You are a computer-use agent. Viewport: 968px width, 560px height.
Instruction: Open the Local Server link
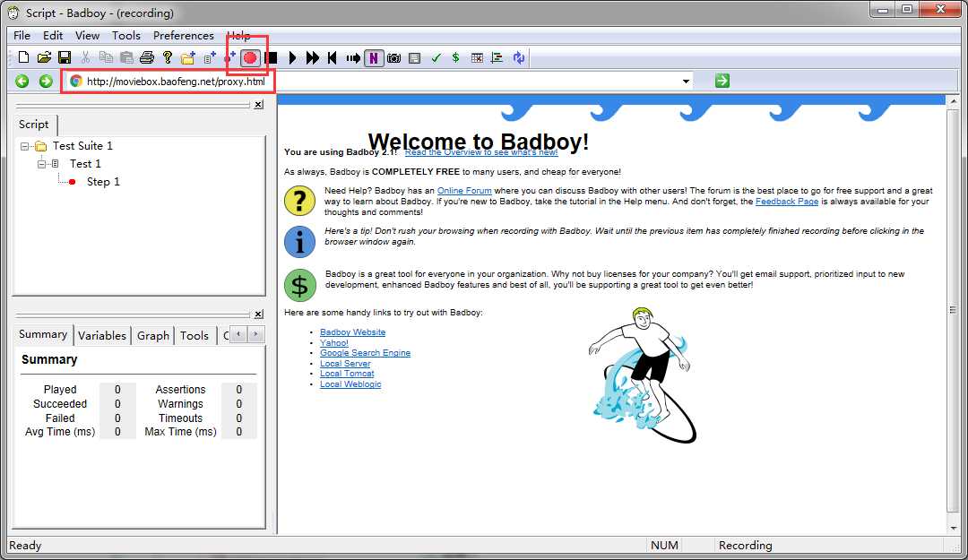345,364
